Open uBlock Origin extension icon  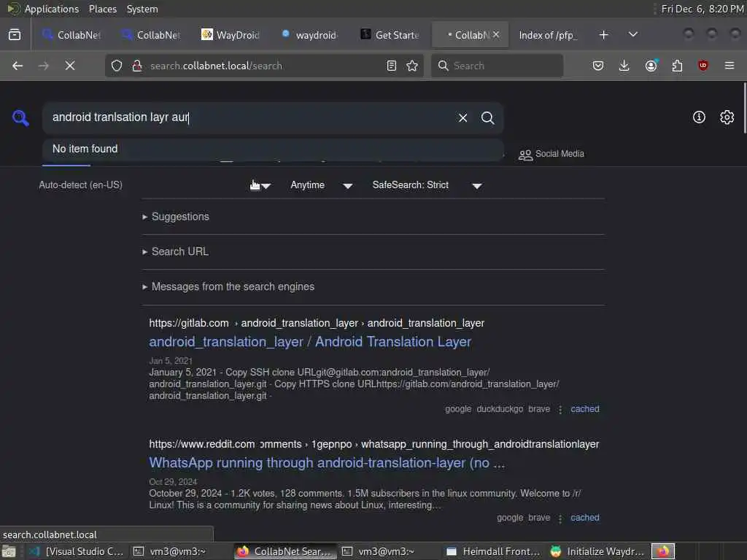coord(703,66)
